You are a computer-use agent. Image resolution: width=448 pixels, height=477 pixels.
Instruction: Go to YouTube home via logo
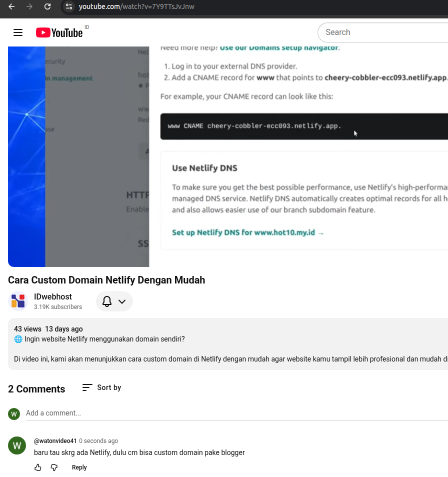point(59,32)
